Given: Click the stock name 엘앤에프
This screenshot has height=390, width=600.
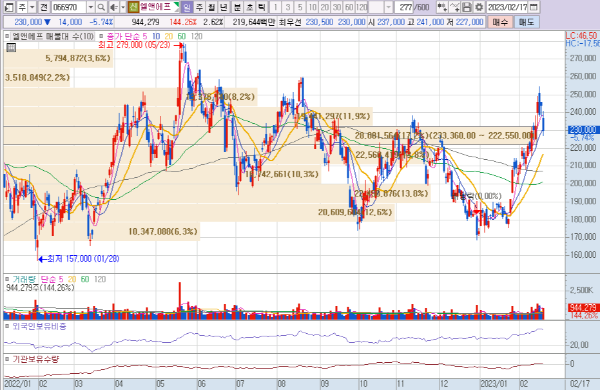Looking at the screenshot, I should pyautogui.click(x=155, y=7).
